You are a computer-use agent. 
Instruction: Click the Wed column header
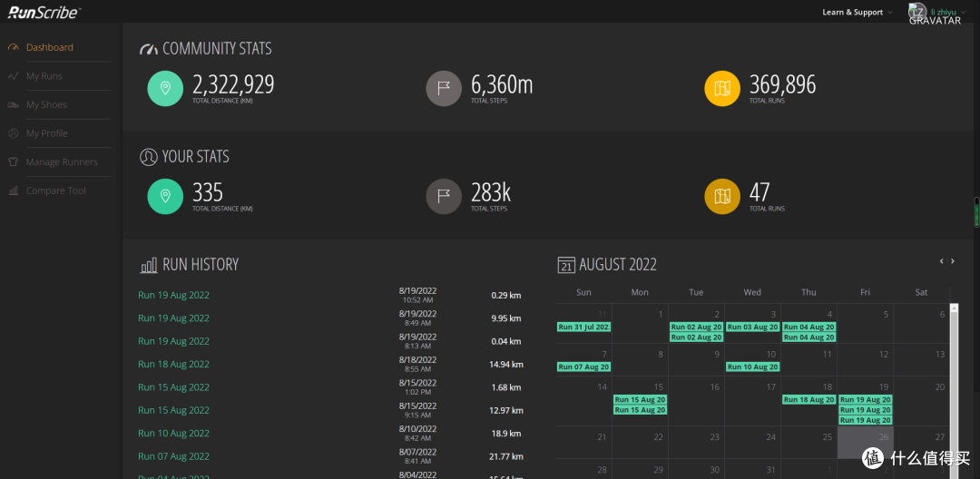click(x=752, y=292)
